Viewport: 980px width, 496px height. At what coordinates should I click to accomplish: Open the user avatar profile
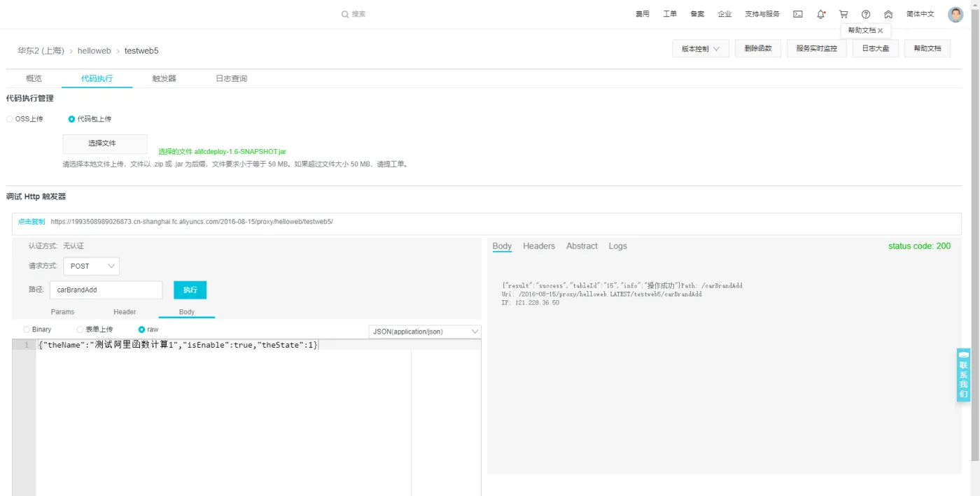pos(955,14)
